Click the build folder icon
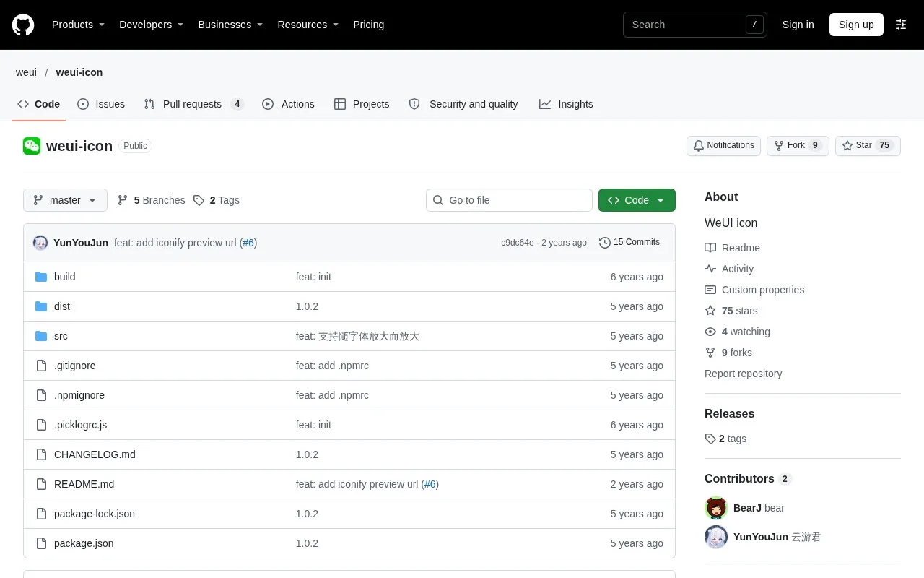 tap(41, 277)
